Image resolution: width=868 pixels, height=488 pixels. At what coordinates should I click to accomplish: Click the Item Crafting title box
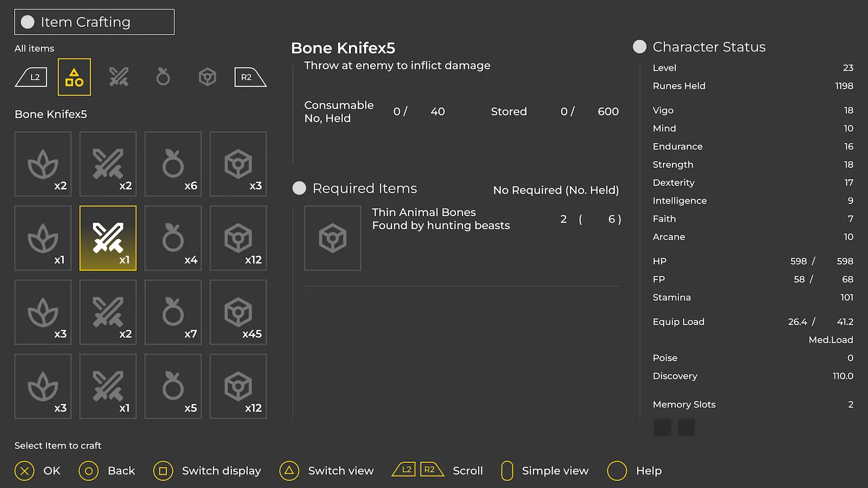pos(94,22)
